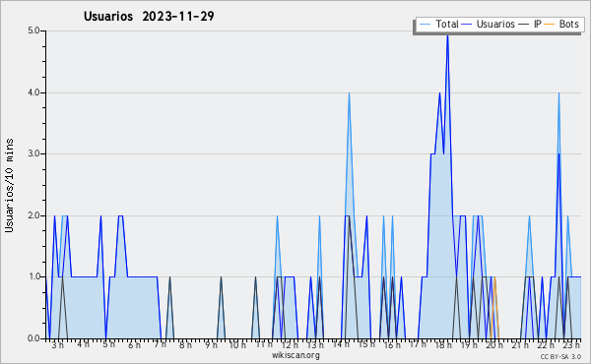Click the '22 h' x-axis label

point(546,344)
